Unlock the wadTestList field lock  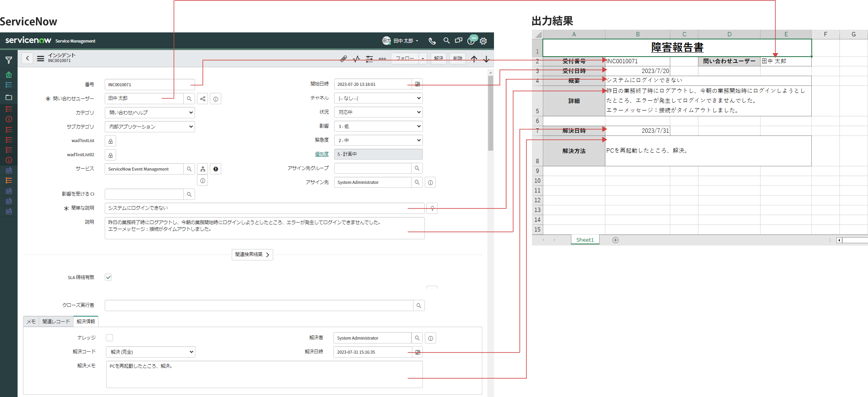coord(111,141)
